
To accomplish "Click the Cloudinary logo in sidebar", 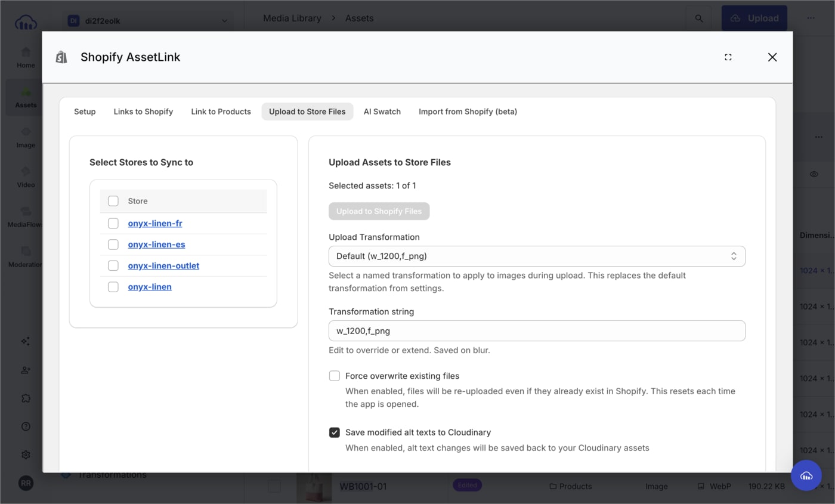I will 26,23.
